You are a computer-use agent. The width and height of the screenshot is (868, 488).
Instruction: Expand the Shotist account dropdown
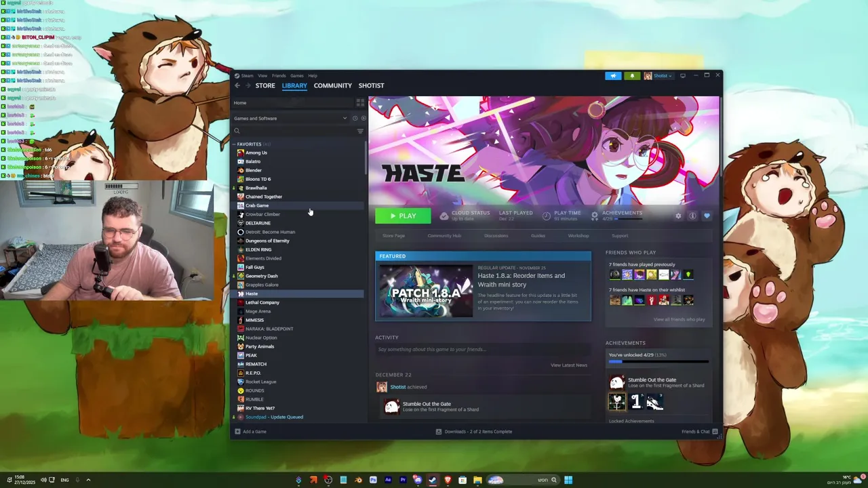click(x=658, y=76)
